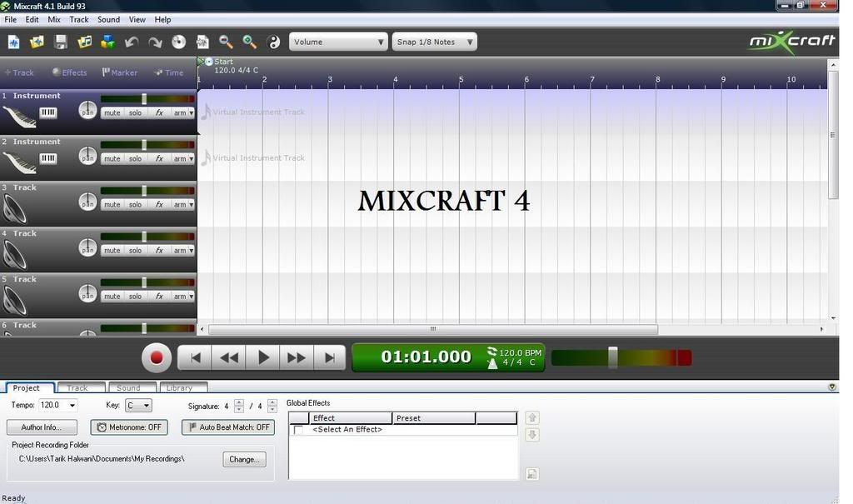Viewport: 853px width, 504px height.
Task: Mute track 4
Action: coord(112,251)
